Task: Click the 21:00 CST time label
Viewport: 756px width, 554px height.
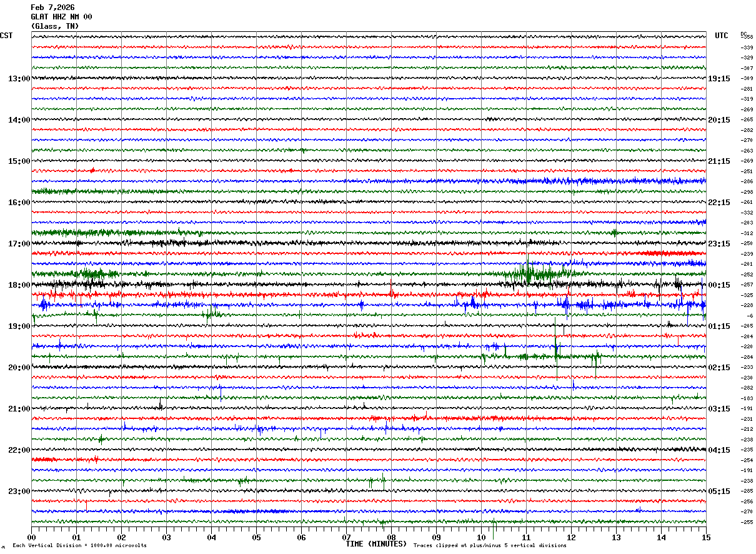Action: (x=19, y=409)
